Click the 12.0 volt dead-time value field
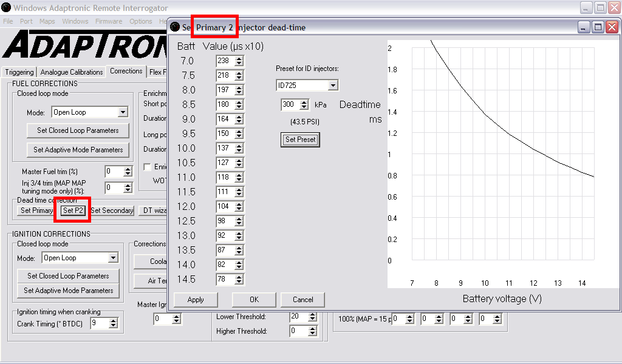The image size is (622, 364). pos(224,207)
